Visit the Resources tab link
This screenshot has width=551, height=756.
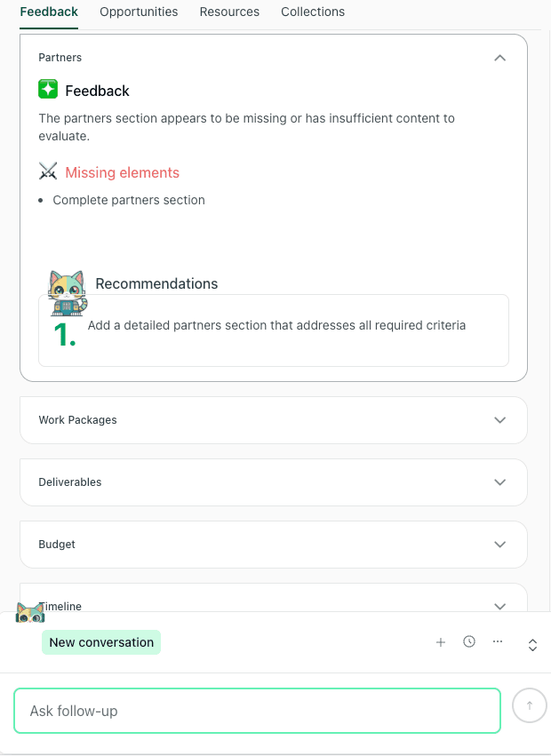tap(229, 12)
